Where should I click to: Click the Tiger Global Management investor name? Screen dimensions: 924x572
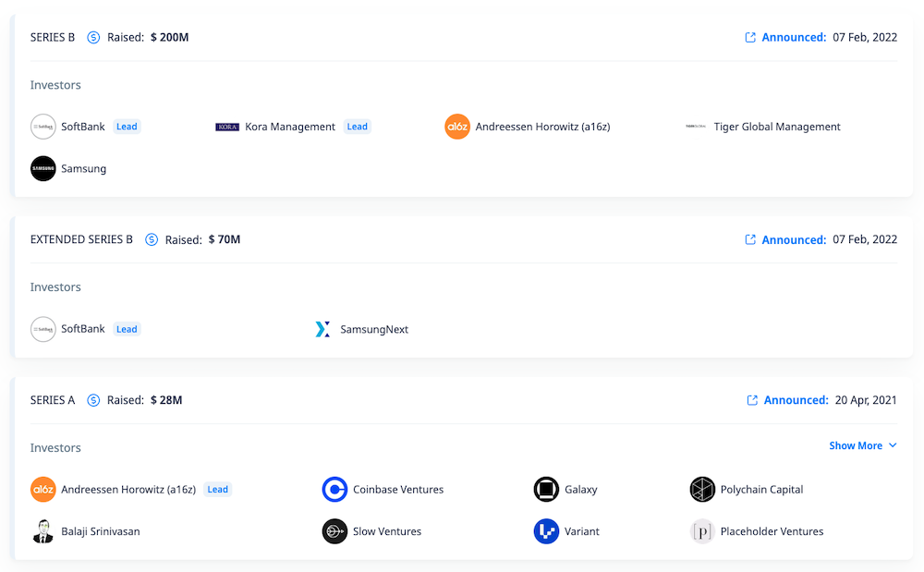point(777,127)
